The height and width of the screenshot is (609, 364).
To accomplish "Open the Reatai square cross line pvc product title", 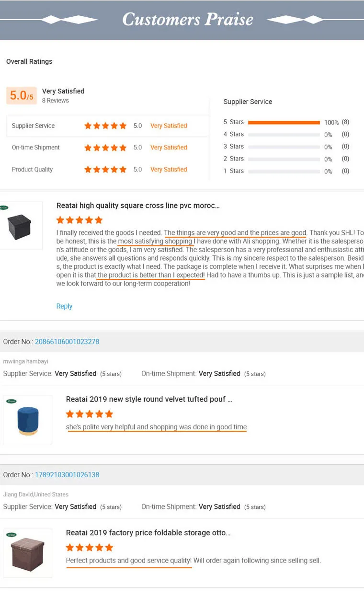I will point(138,206).
